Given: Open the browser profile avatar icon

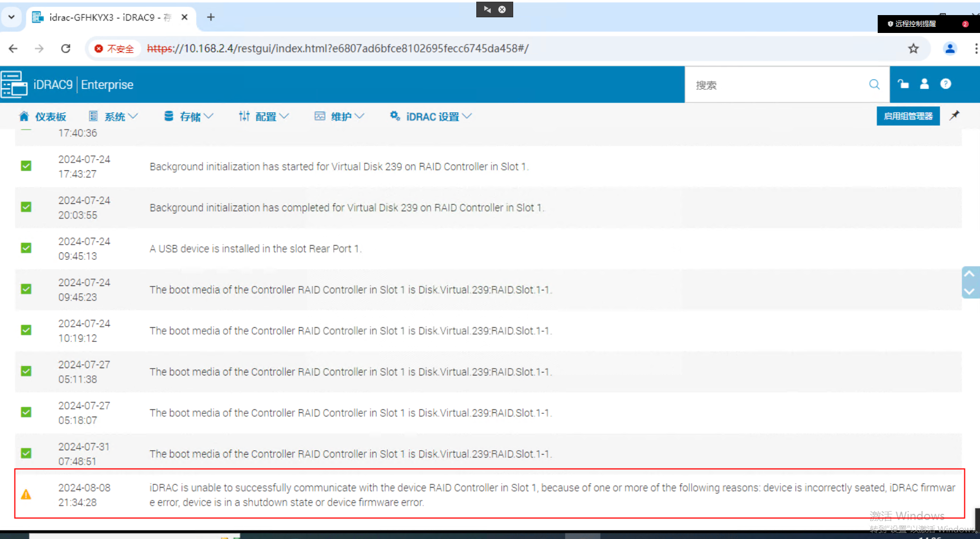Looking at the screenshot, I should pos(950,49).
